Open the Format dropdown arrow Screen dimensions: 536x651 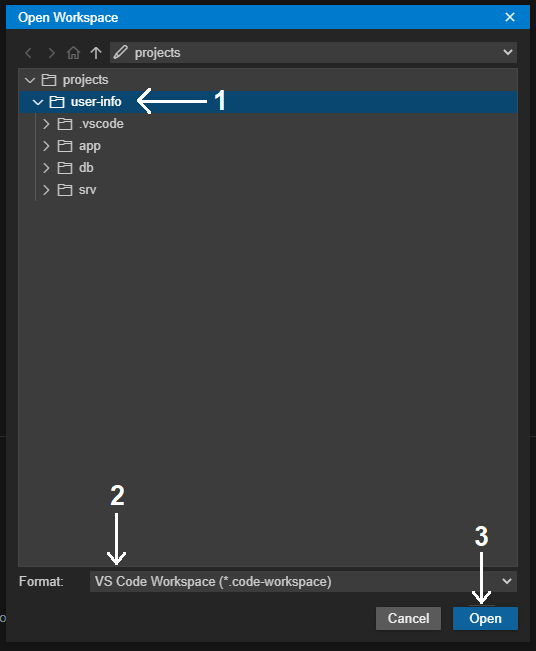tap(507, 581)
